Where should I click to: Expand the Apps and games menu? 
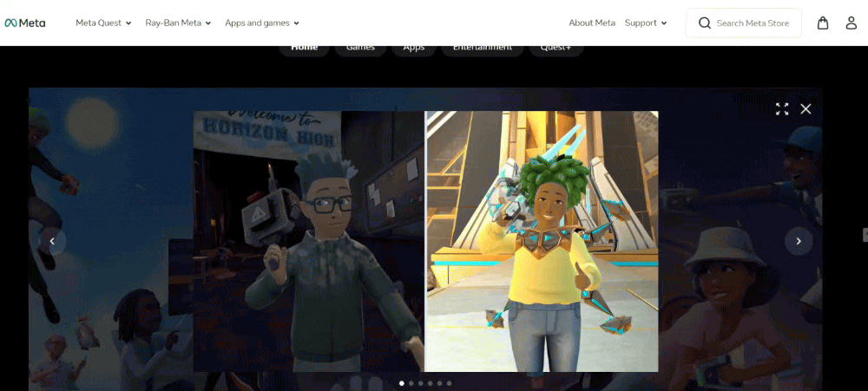pos(262,23)
